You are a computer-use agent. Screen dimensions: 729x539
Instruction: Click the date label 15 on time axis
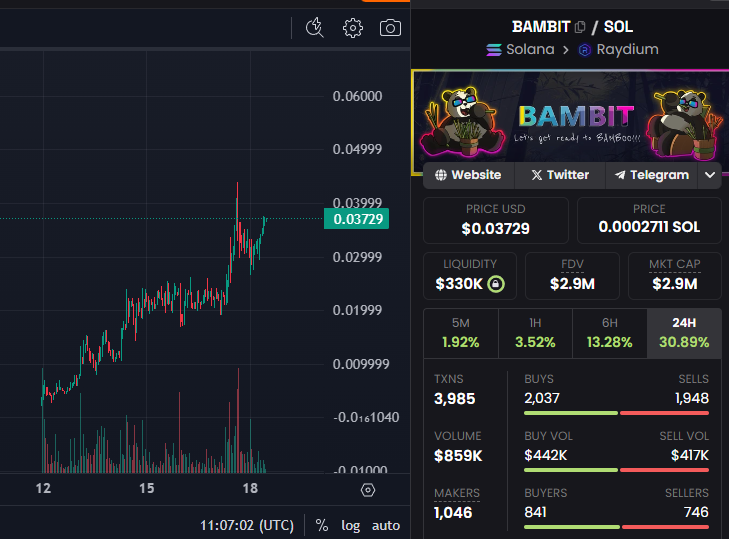[x=146, y=488]
